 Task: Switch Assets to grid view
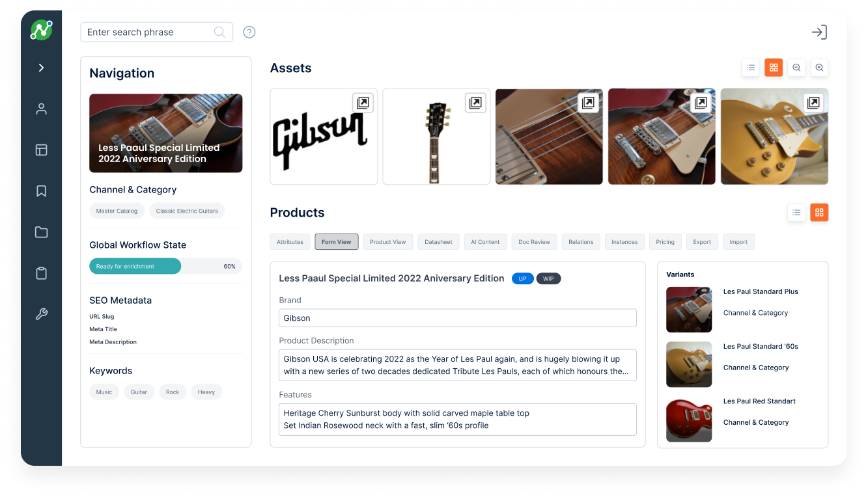pyautogui.click(x=774, y=67)
